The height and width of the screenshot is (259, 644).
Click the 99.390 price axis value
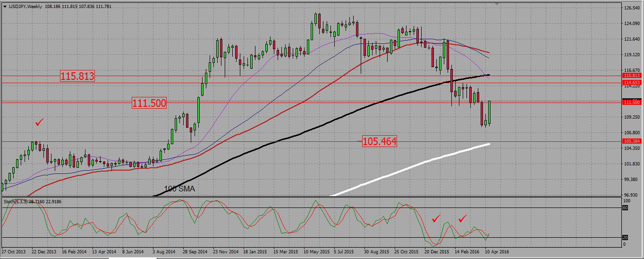pos(632,180)
